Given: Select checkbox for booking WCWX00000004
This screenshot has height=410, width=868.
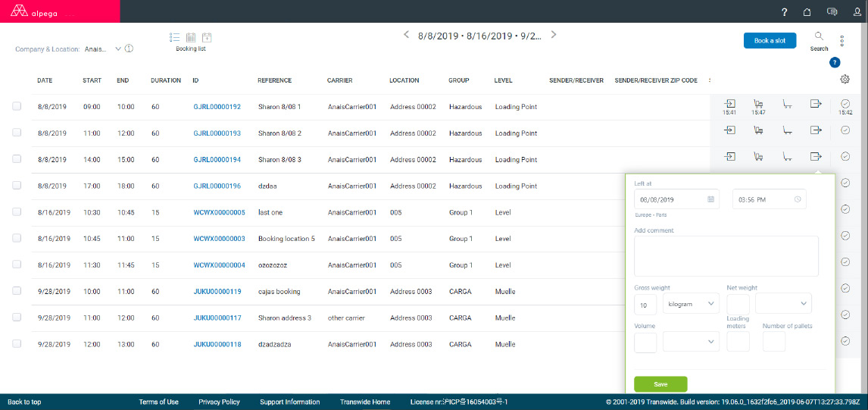Looking at the screenshot, I should (17, 264).
